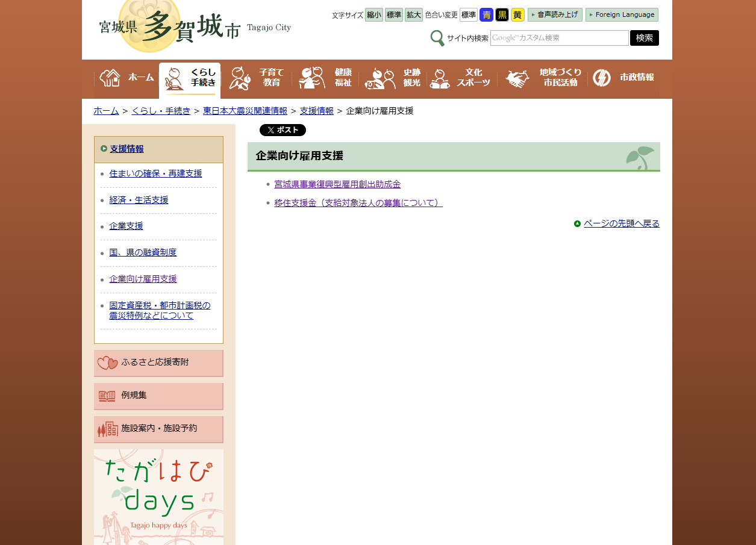Image resolution: width=756 pixels, height=545 pixels.
Task: Click building icon on 施設案内
Action: click(x=107, y=429)
